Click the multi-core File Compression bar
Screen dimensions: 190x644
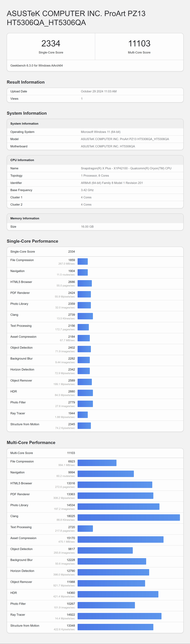97,463
